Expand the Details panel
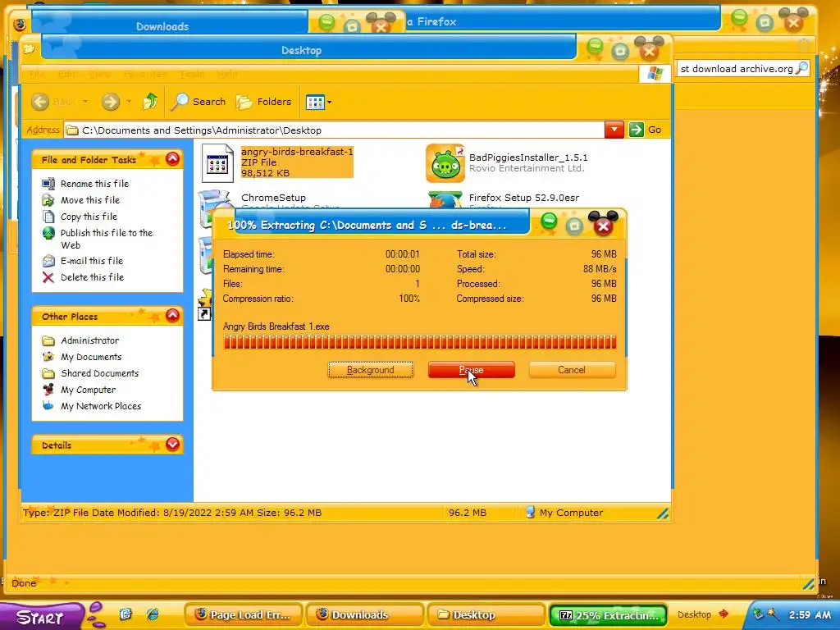This screenshot has height=630, width=840. (172, 444)
